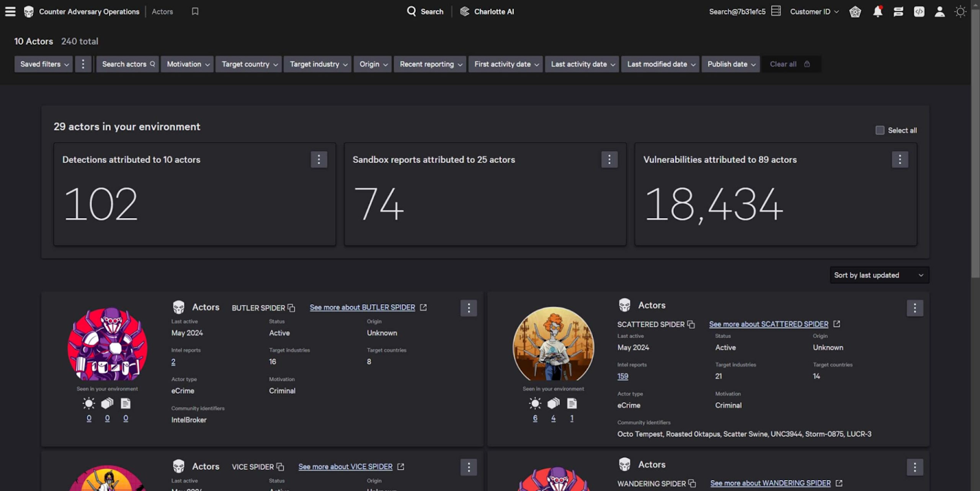Copy the BUTLER SPIDER actor name
The height and width of the screenshot is (491, 980).
click(x=292, y=308)
